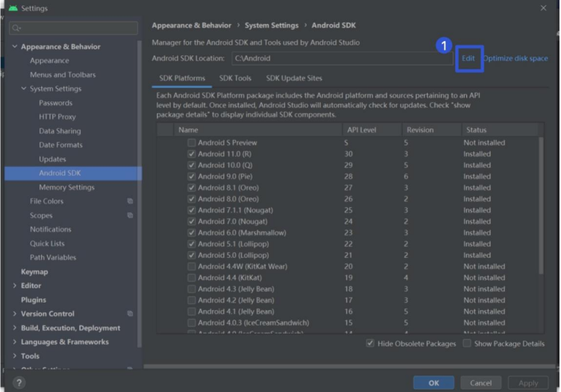
Task: Click the project-level icon beside File Colors
Action: [x=130, y=201]
